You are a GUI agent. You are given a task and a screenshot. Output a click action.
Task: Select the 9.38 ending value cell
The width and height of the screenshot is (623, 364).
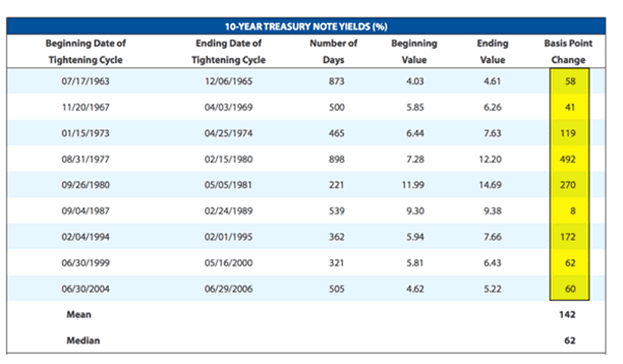[492, 211]
